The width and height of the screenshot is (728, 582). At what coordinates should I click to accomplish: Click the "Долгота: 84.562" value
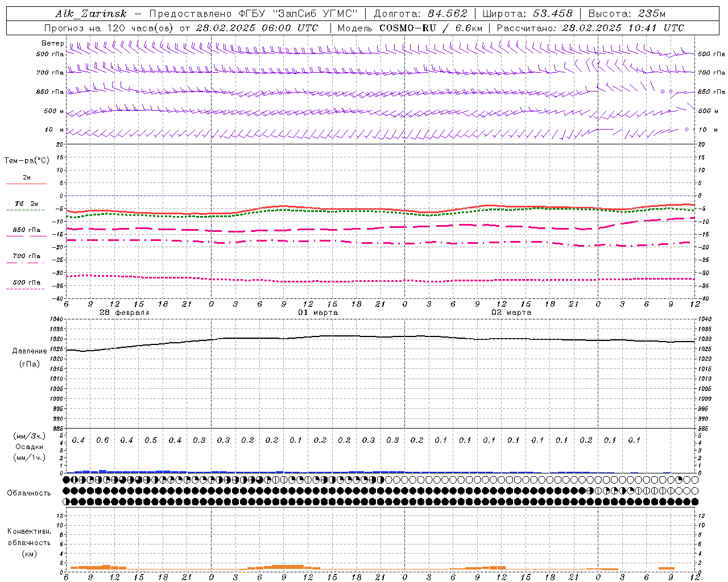click(x=420, y=14)
